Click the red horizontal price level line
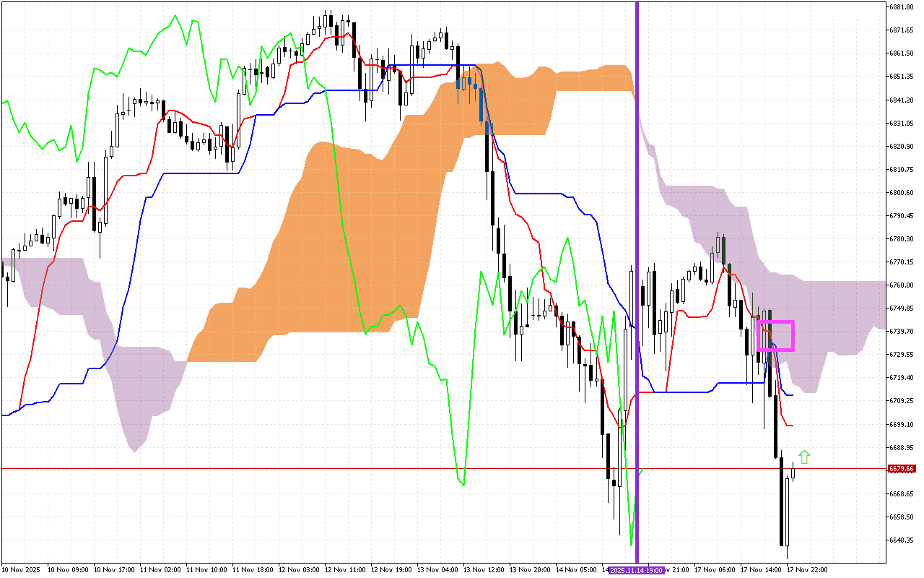Screen dimensions: 924x578 coord(433,468)
